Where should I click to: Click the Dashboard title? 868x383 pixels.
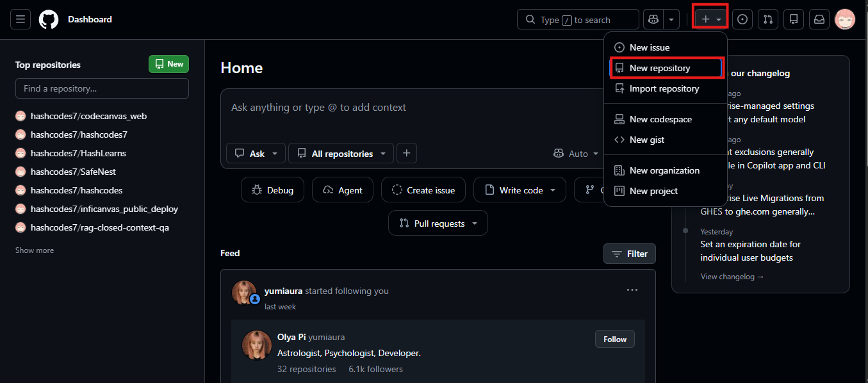[x=90, y=19]
